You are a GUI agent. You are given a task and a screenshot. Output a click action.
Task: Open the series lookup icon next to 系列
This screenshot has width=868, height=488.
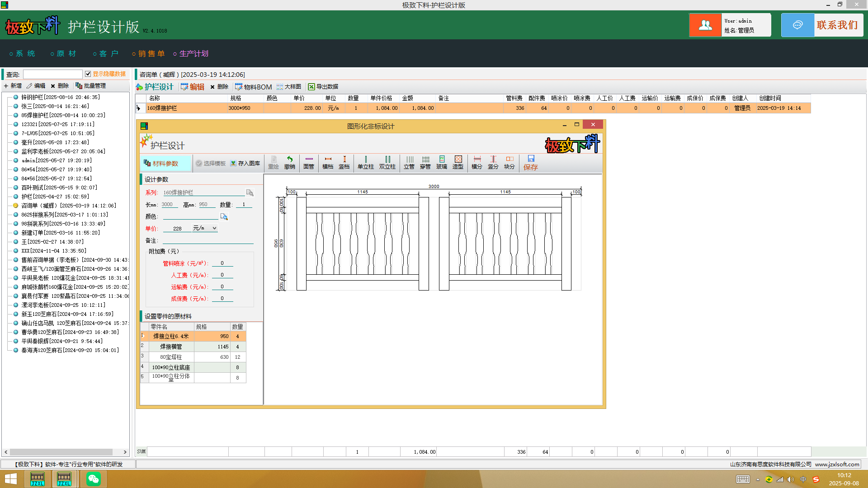click(250, 192)
